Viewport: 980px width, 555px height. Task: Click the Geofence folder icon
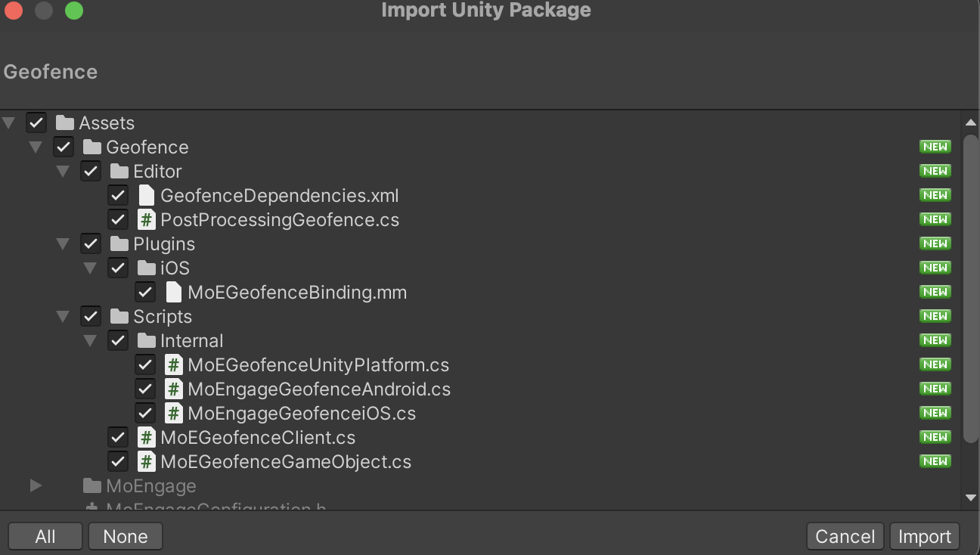pyautogui.click(x=92, y=147)
